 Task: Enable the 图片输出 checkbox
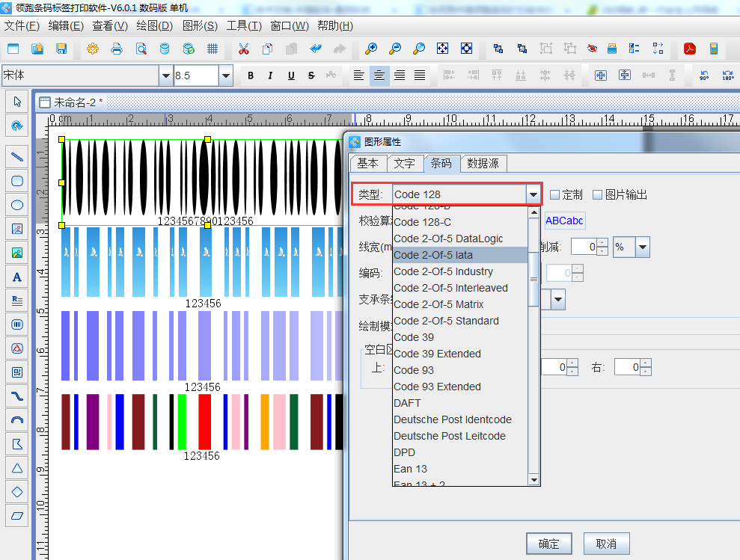click(x=598, y=195)
